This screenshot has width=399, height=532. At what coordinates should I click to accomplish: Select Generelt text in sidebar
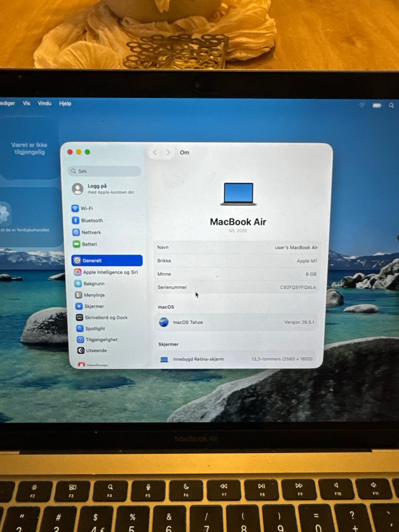[x=92, y=261]
